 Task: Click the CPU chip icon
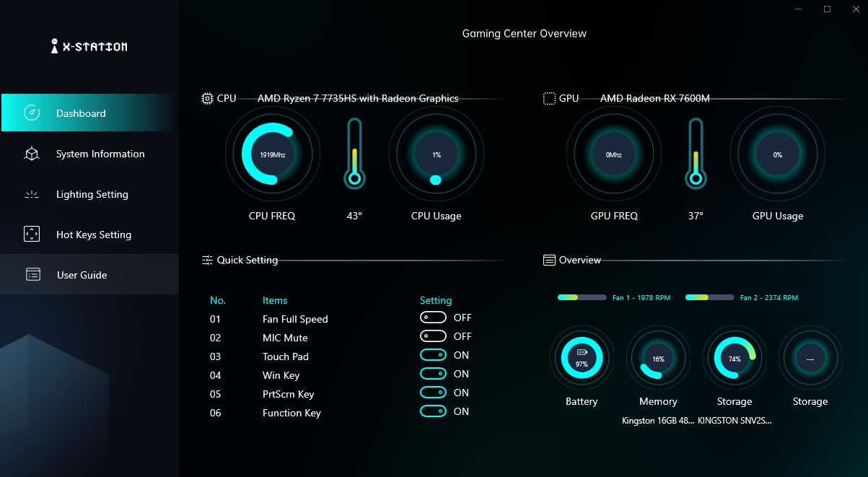(207, 98)
